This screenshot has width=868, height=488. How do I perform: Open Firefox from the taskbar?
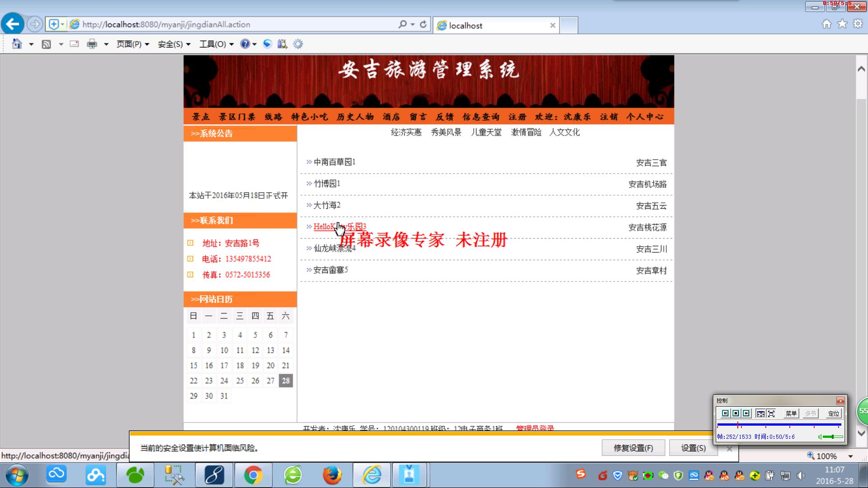coord(332,475)
